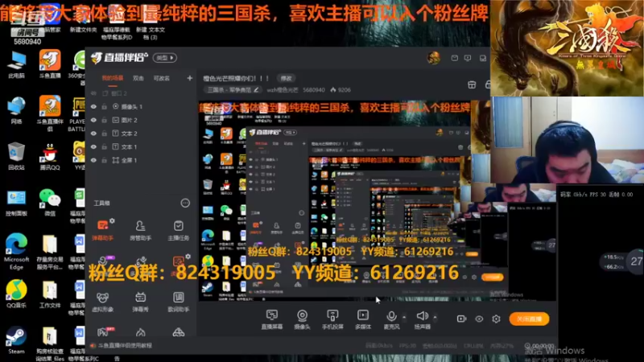Screen dimensions: 644x362
Task: Select 文本 2 source row
Action: (x=142, y=134)
